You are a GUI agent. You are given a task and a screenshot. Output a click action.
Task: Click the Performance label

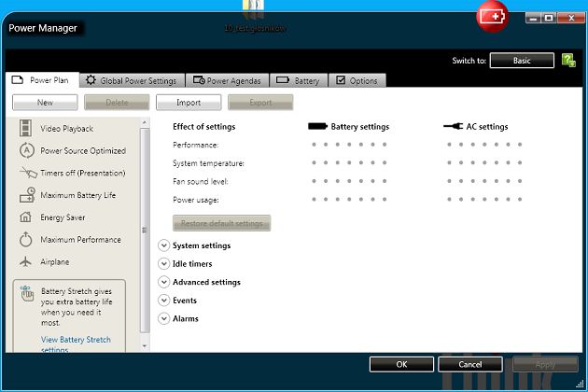pyautogui.click(x=195, y=145)
